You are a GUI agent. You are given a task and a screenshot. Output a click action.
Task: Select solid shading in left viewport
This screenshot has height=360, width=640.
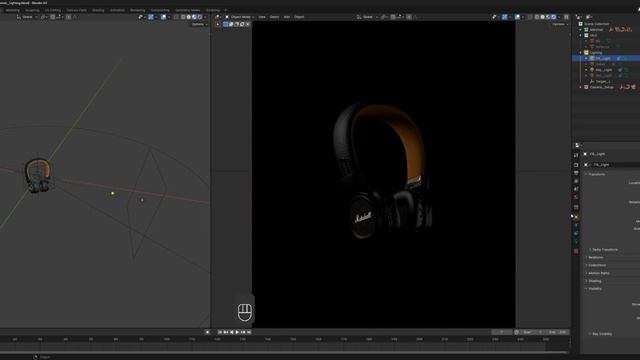click(189, 17)
